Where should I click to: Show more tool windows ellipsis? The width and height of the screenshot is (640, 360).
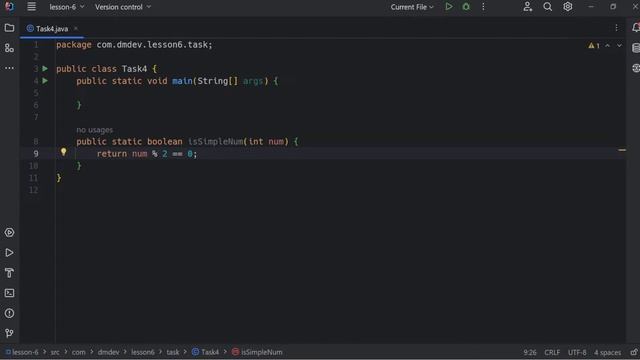(9, 68)
